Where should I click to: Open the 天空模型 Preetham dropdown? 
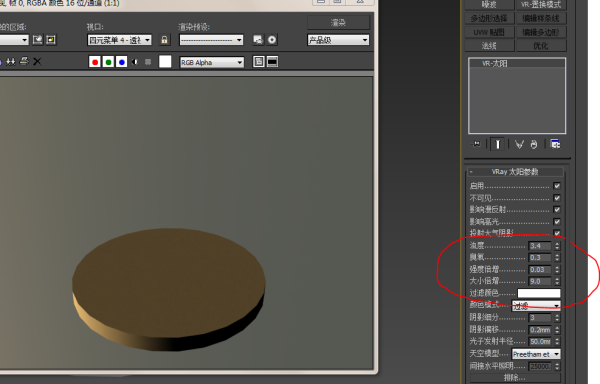tap(536, 354)
